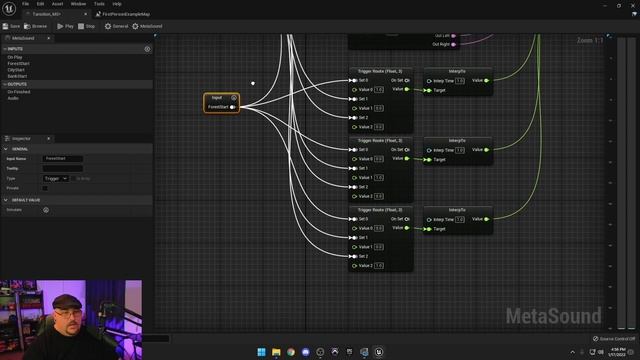Click the Out Right pin
The width and height of the screenshot is (640, 360).
point(453,44)
